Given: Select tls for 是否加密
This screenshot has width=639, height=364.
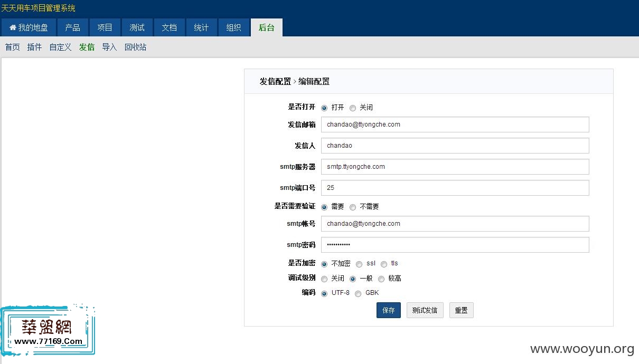Looking at the screenshot, I should pyautogui.click(x=384, y=264).
